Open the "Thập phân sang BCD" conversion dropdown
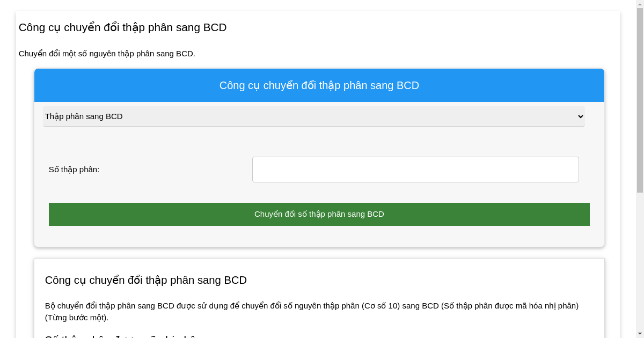 tap(314, 116)
